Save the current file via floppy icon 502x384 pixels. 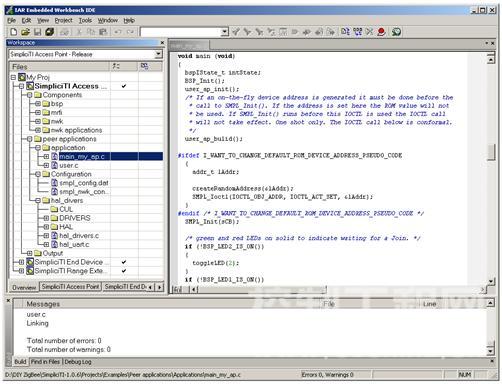(37, 32)
